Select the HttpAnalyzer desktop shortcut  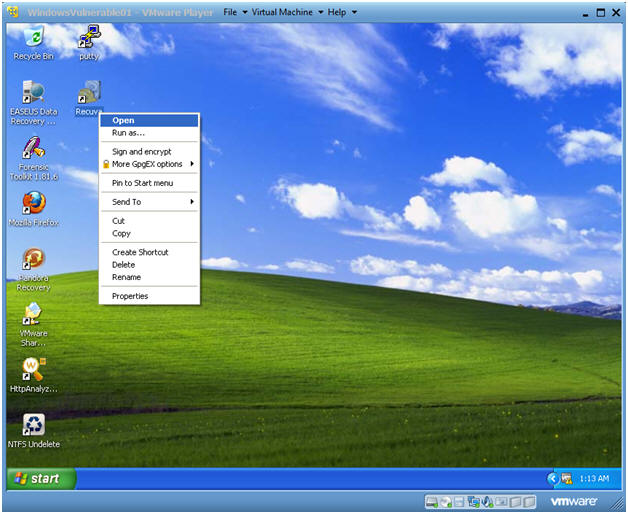tap(34, 375)
